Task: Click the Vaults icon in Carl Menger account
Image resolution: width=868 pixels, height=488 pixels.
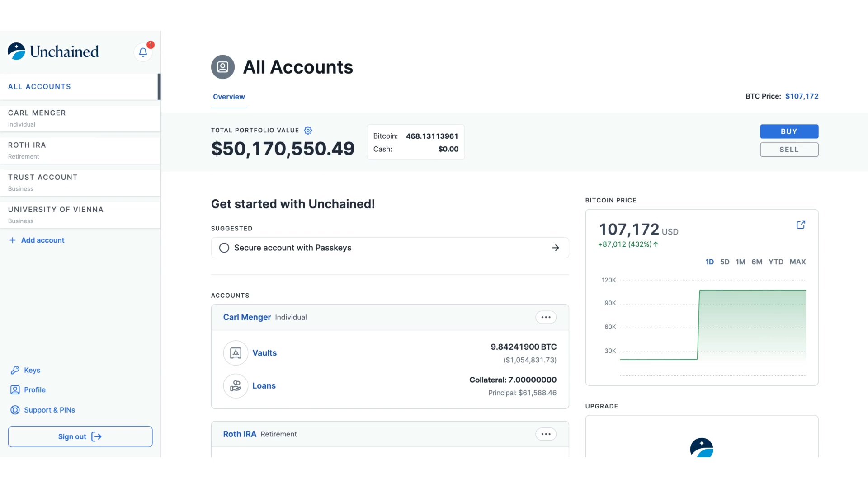Action: coord(235,353)
